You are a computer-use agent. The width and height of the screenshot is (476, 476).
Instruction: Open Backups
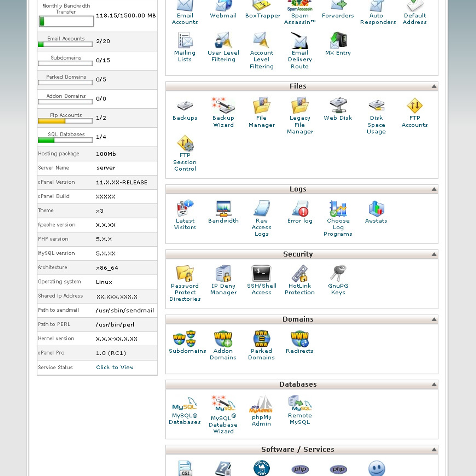tap(185, 109)
